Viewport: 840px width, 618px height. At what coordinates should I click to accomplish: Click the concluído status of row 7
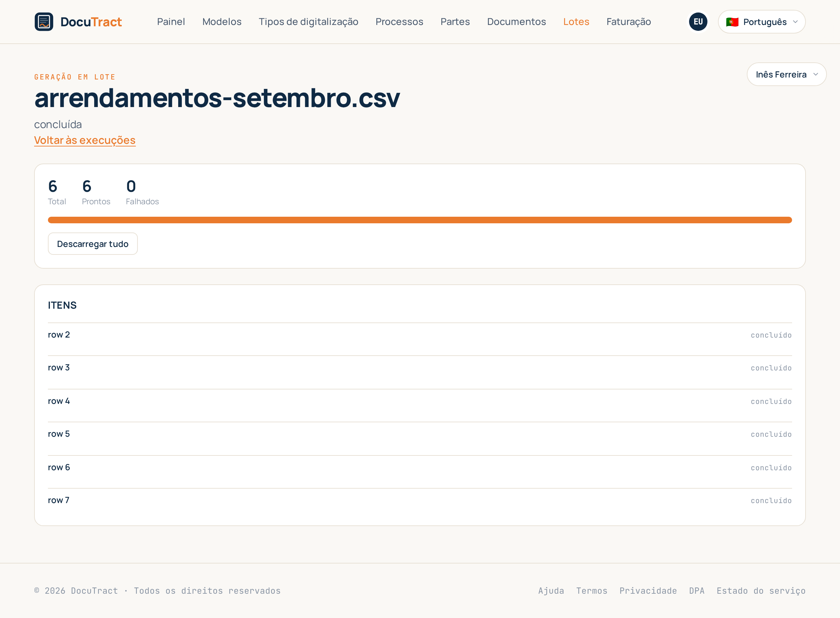771,500
